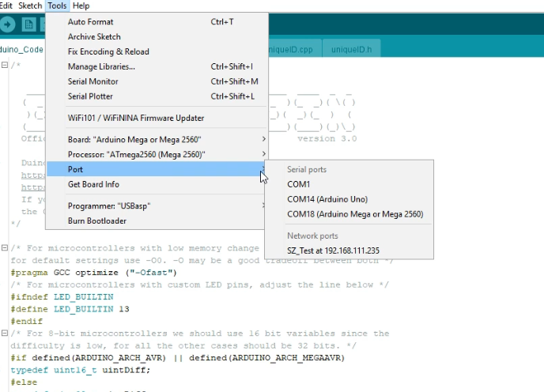Expand the Programmer "USBasp" submenu
Screen dimensions: 544x392
point(157,205)
